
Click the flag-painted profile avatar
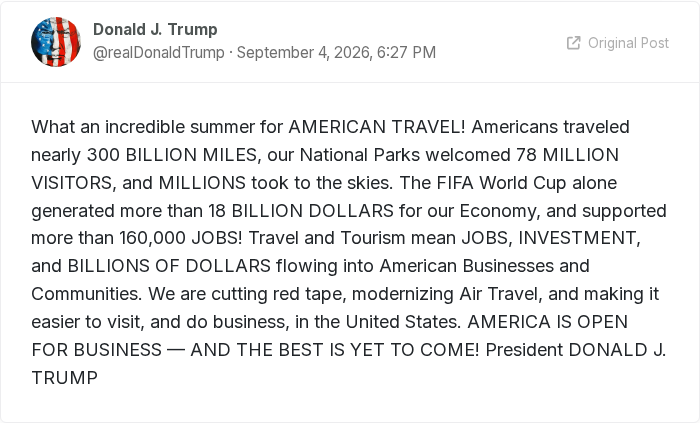(56, 42)
